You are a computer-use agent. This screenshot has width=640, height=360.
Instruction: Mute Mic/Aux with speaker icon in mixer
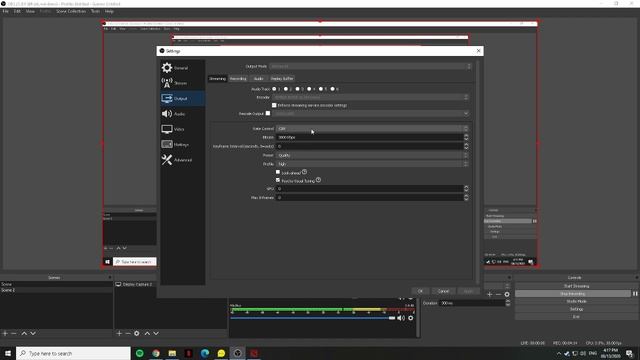pos(401,318)
